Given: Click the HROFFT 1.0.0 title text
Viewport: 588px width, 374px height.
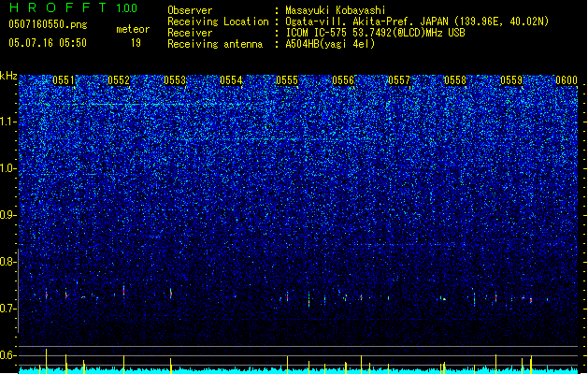Looking at the screenshot, I should click(x=73, y=7).
